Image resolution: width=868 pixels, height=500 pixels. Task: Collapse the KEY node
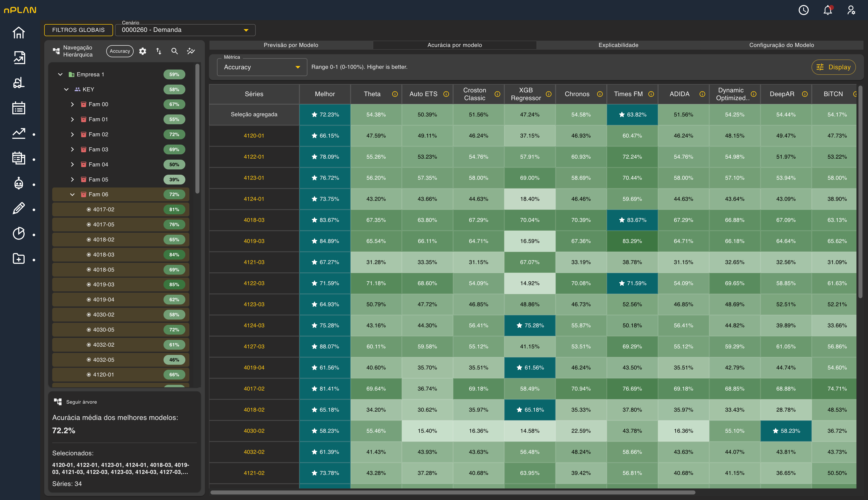pos(66,89)
